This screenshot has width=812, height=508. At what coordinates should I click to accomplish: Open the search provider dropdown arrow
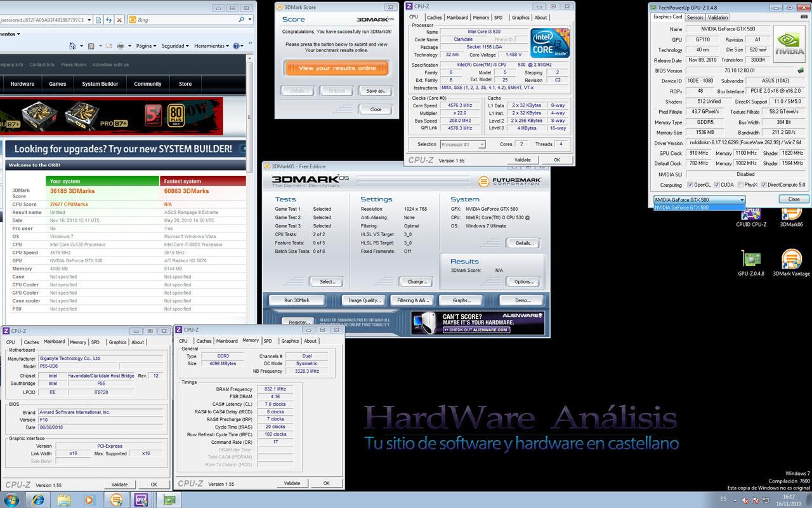[250, 20]
